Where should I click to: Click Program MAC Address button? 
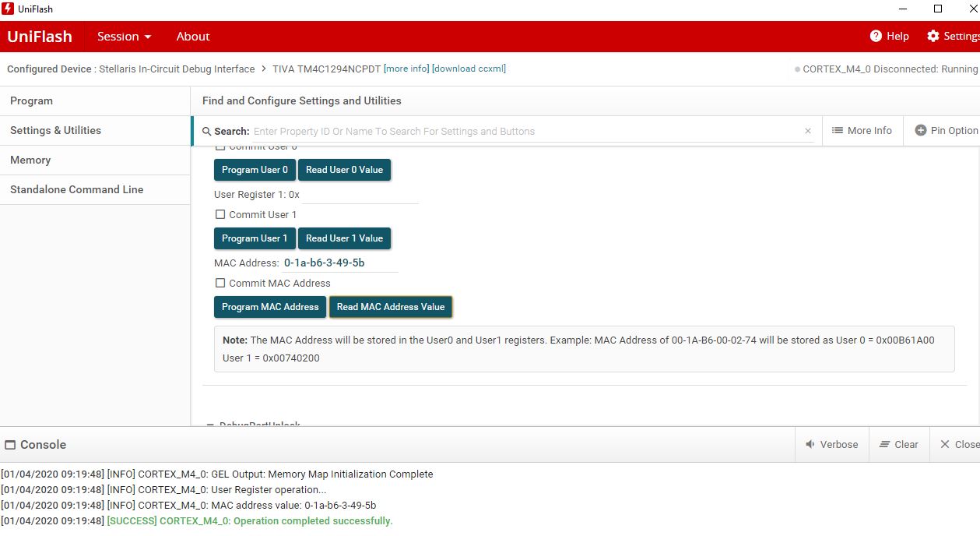[x=270, y=307]
